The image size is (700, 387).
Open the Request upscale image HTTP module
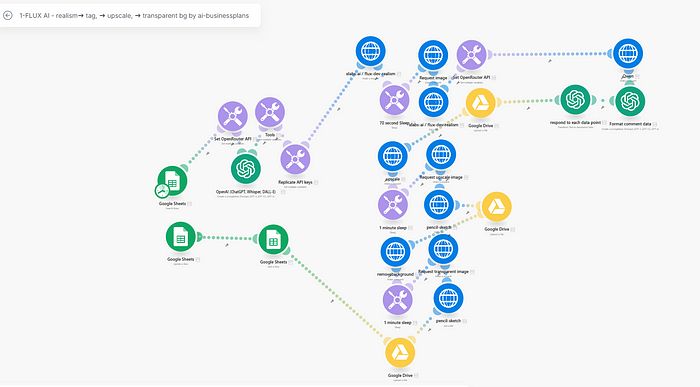(441, 155)
